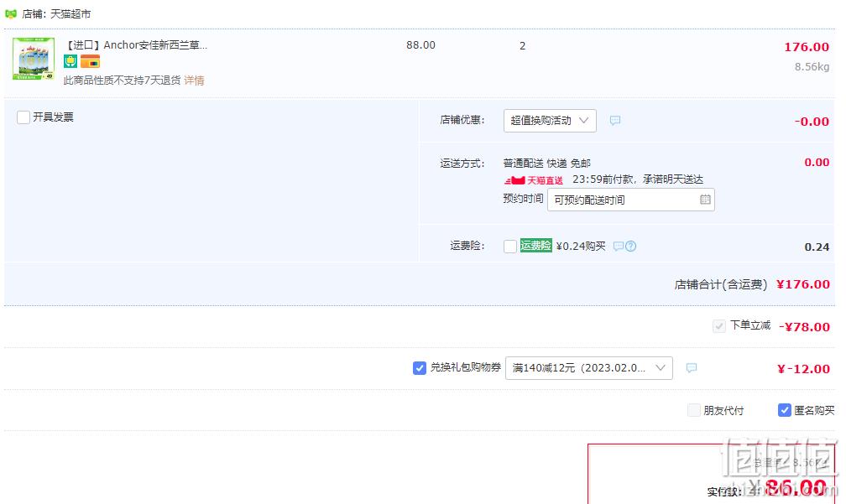The width and height of the screenshot is (846, 504).
Task: Click the orange credit card badge icon
Action: 90,61
